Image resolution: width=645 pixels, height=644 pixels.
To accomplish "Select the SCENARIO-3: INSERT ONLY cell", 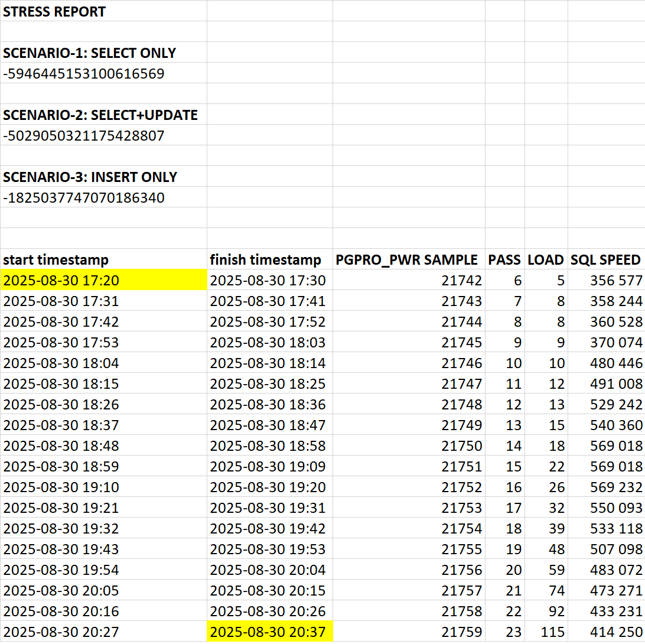I will point(103,177).
